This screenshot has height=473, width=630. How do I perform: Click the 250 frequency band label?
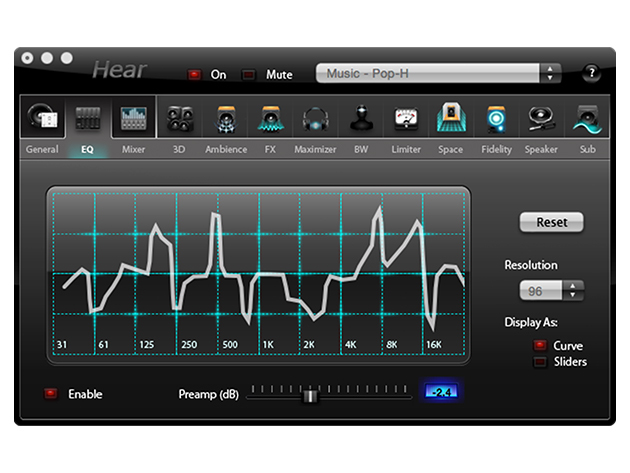coord(189,344)
